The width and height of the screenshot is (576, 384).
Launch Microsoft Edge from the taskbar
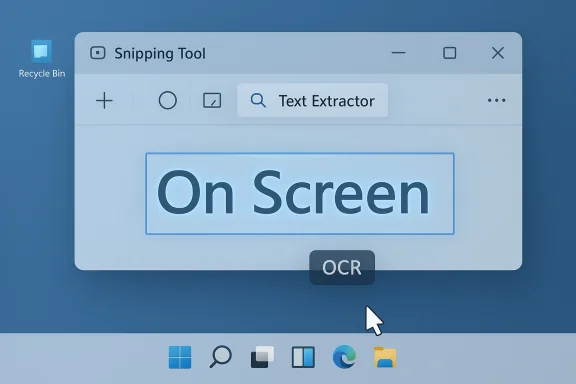pyautogui.click(x=344, y=356)
